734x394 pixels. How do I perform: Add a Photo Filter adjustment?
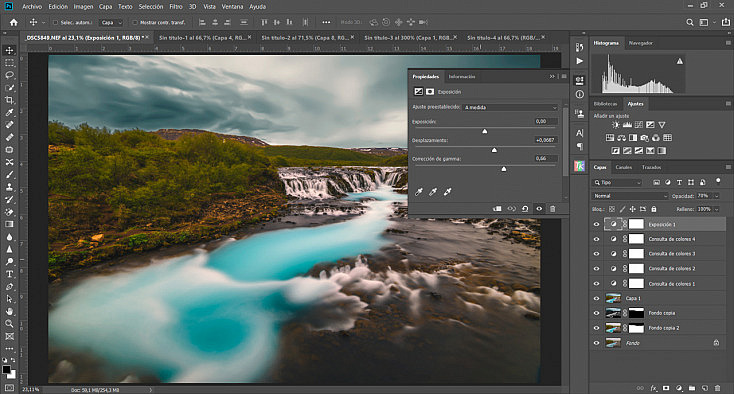pyautogui.click(x=645, y=138)
